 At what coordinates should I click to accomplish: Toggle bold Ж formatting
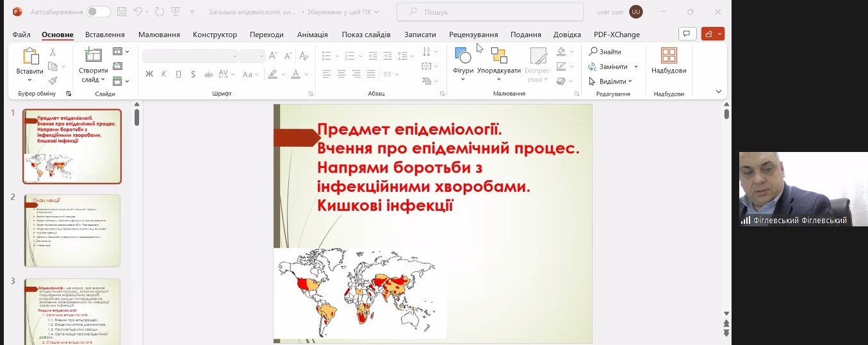coord(149,74)
